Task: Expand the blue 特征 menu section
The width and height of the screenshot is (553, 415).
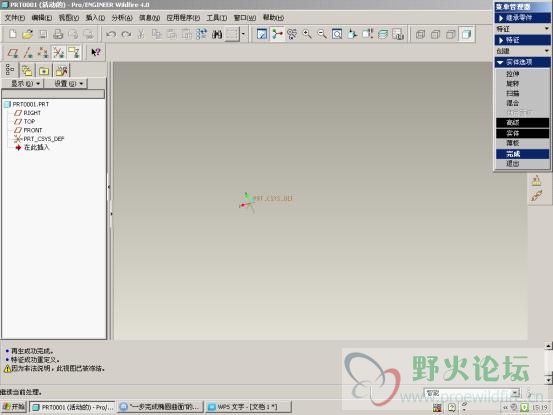Action: (522, 40)
